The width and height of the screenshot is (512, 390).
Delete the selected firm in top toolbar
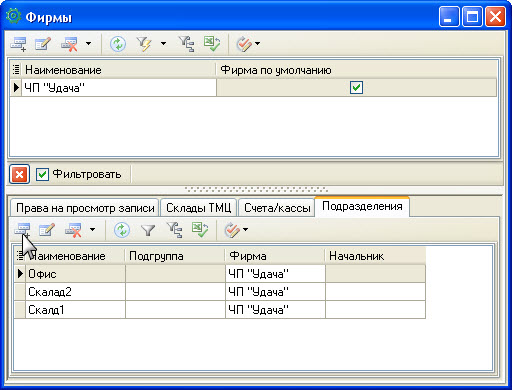click(70, 44)
